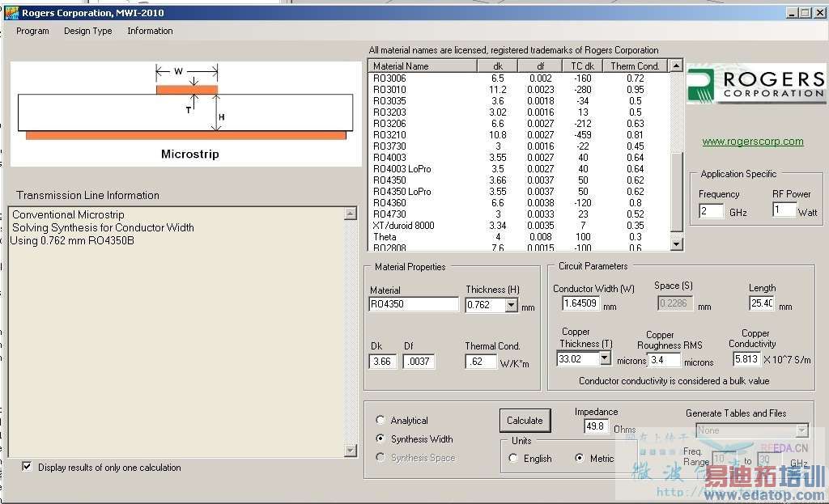Open the Program menu
Image resolution: width=829 pixels, height=504 pixels.
pyautogui.click(x=32, y=31)
